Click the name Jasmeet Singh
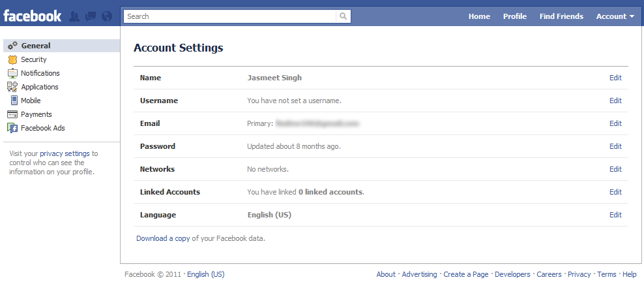This screenshot has width=644, height=284. point(274,78)
